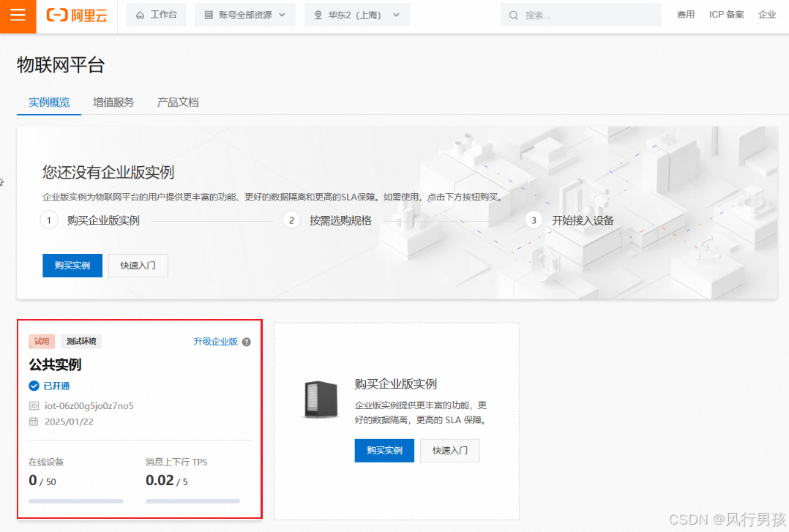This screenshot has width=789, height=532.
Task: Click the 物联网平台 page title
Action: tap(61, 65)
